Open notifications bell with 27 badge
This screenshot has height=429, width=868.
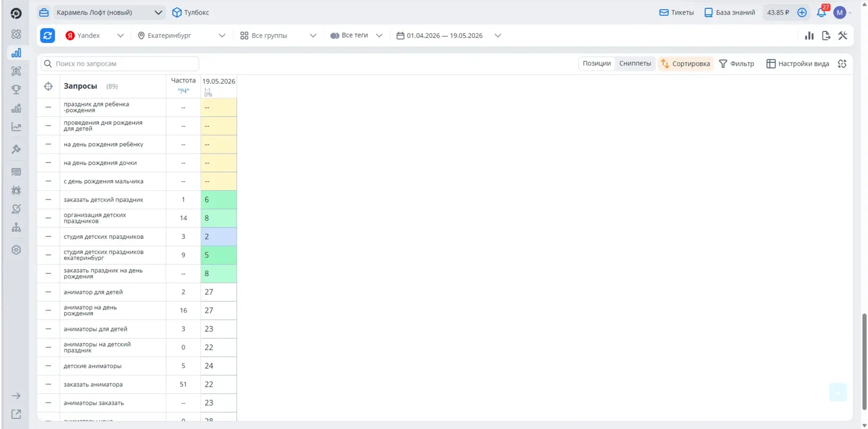point(822,12)
